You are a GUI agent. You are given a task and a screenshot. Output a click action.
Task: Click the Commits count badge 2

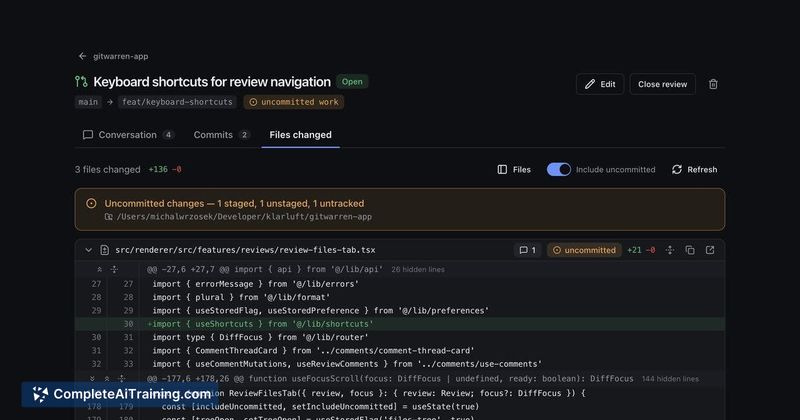pyautogui.click(x=244, y=135)
